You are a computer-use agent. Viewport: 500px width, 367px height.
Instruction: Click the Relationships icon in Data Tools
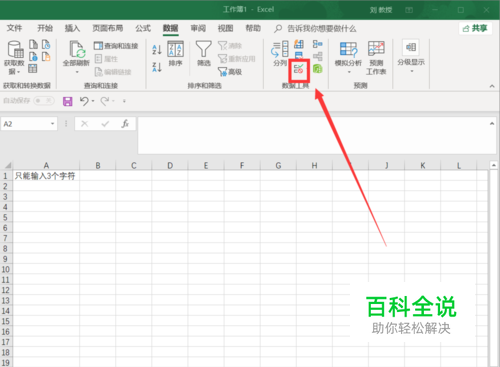pos(318,56)
